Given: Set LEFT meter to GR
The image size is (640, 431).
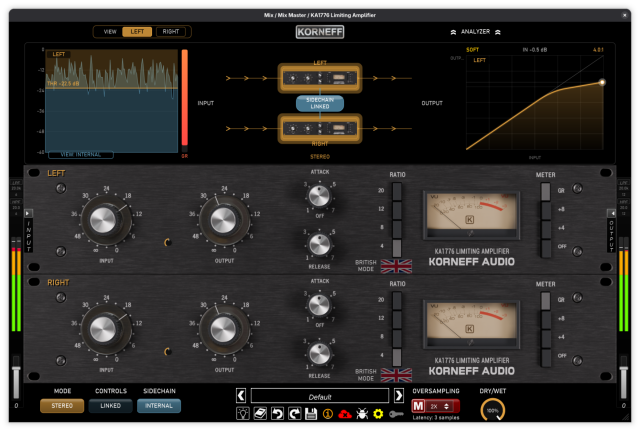Looking at the screenshot, I should pyautogui.click(x=545, y=191).
